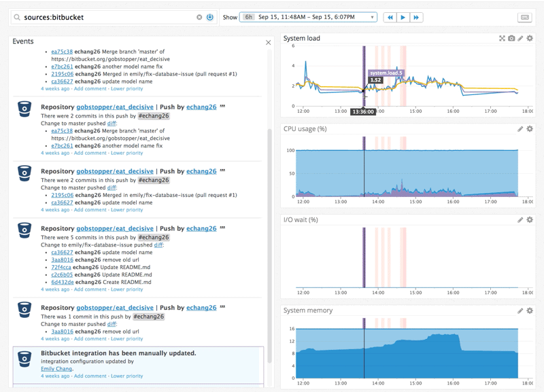The width and height of the screenshot is (544, 392).
Task: Take a snapshot of System load graph
Action: pyautogui.click(x=511, y=39)
